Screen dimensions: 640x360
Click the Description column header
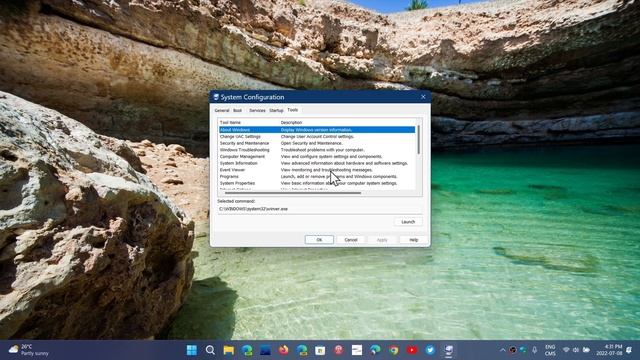tap(291, 122)
